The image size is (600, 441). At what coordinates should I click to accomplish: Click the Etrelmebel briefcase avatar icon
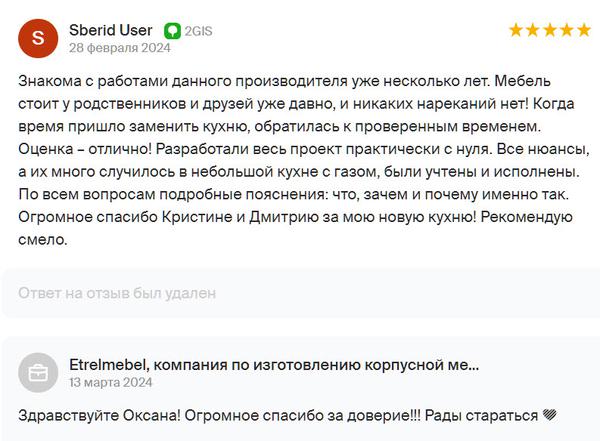tap(38, 373)
